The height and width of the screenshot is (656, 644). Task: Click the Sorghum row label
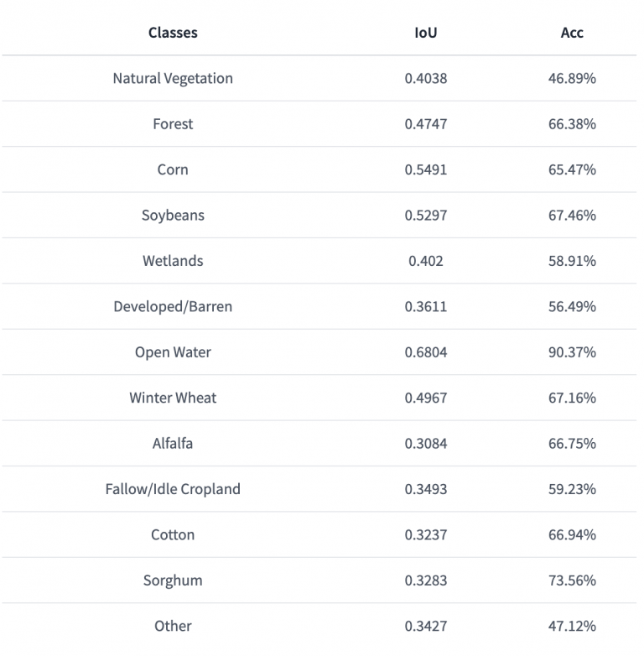tap(173, 581)
